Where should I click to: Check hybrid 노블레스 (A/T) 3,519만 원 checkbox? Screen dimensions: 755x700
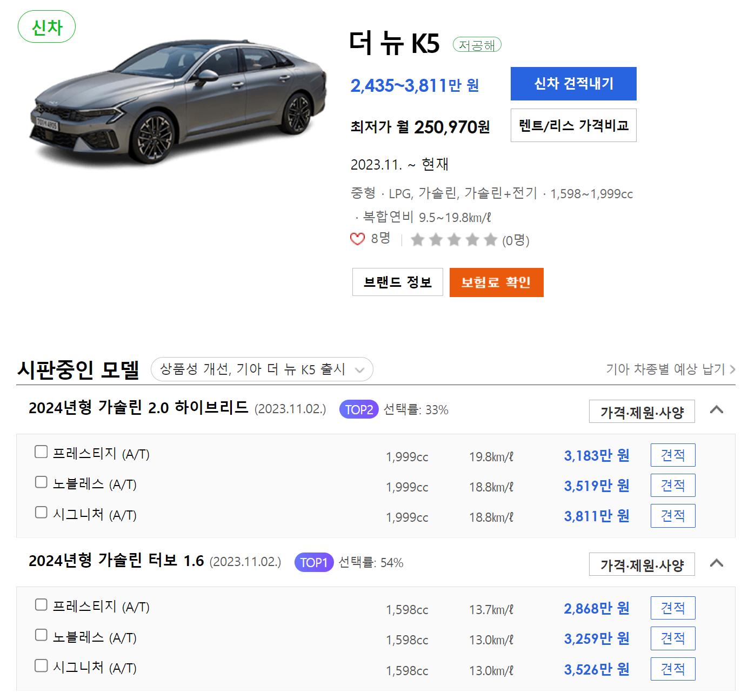coord(41,482)
